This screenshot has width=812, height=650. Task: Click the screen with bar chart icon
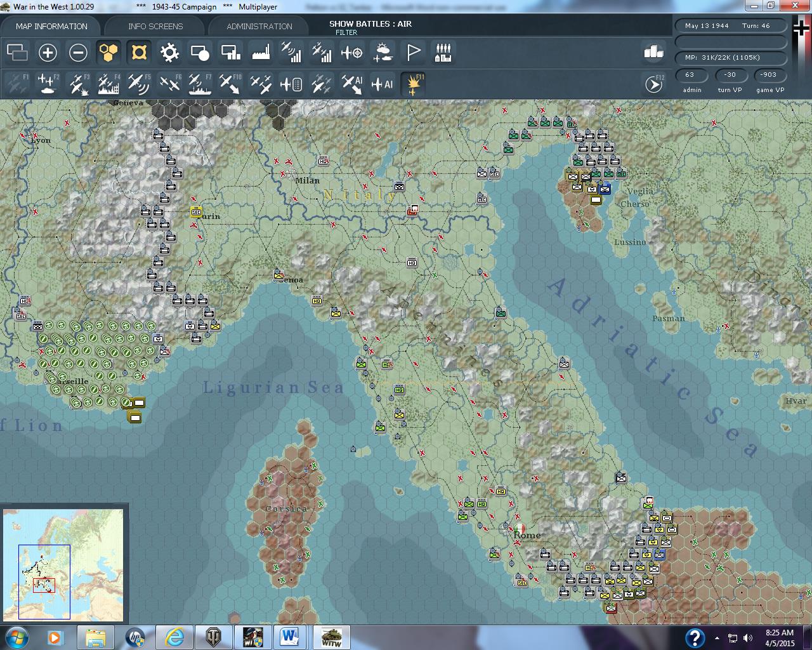pyautogui.click(x=230, y=53)
